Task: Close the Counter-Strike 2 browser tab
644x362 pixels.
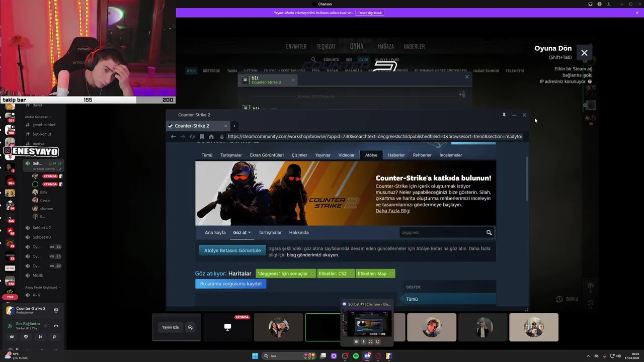Action: (x=225, y=126)
